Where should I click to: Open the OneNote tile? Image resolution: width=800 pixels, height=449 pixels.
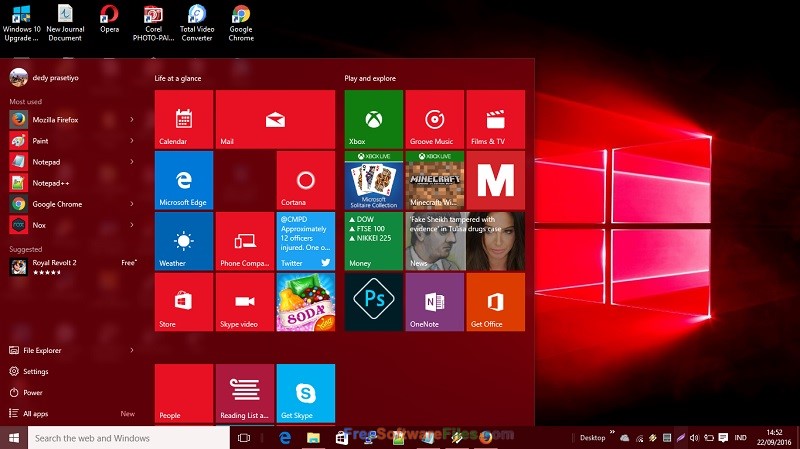click(435, 302)
